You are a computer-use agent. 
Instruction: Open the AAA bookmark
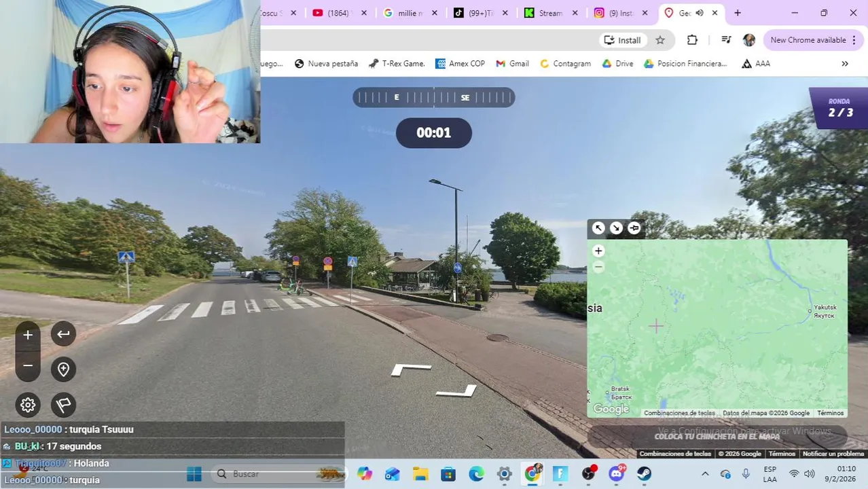[756, 63]
